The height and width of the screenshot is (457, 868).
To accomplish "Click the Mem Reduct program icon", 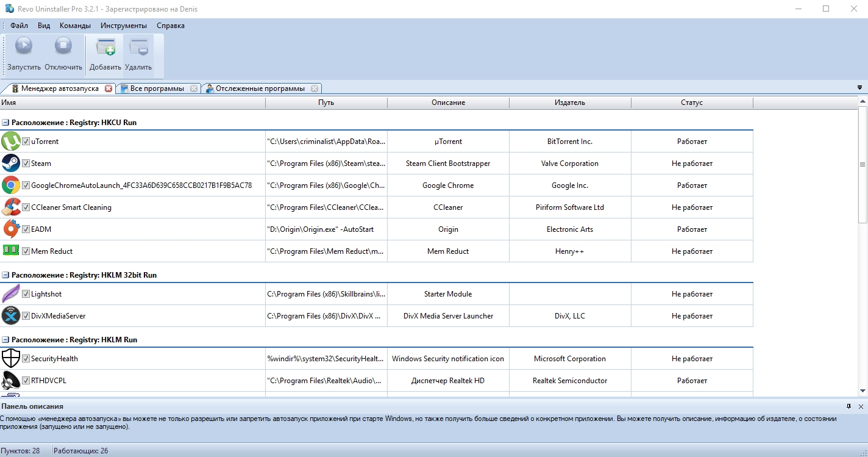I will click(11, 251).
